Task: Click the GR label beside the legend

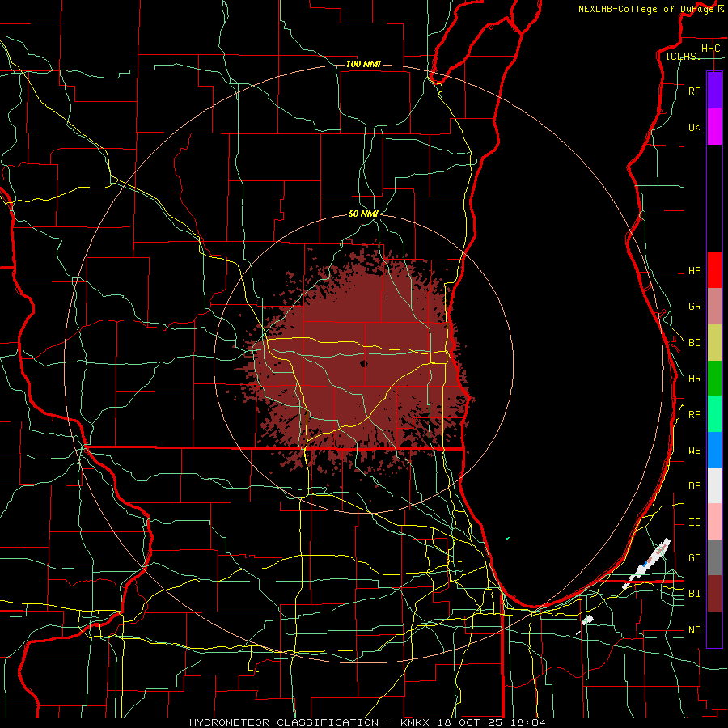Action: [694, 307]
